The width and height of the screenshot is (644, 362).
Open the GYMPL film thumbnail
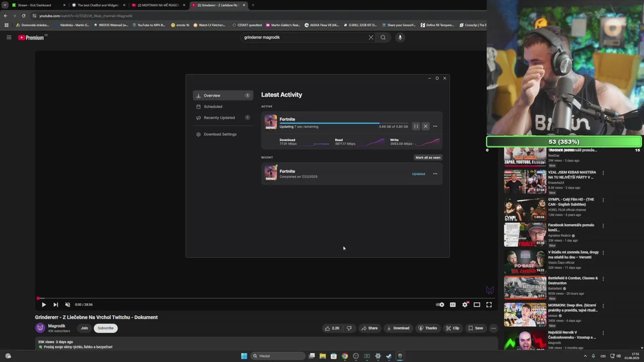pyautogui.click(x=525, y=209)
